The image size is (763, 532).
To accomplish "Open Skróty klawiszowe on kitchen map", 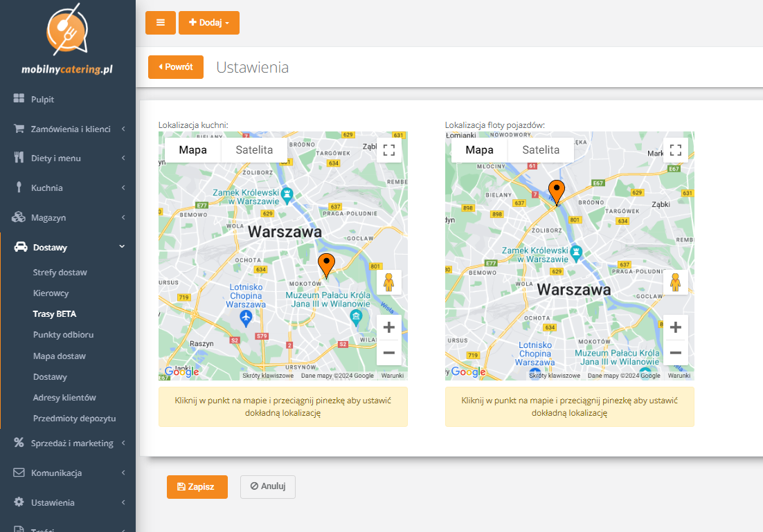I will click(x=268, y=376).
